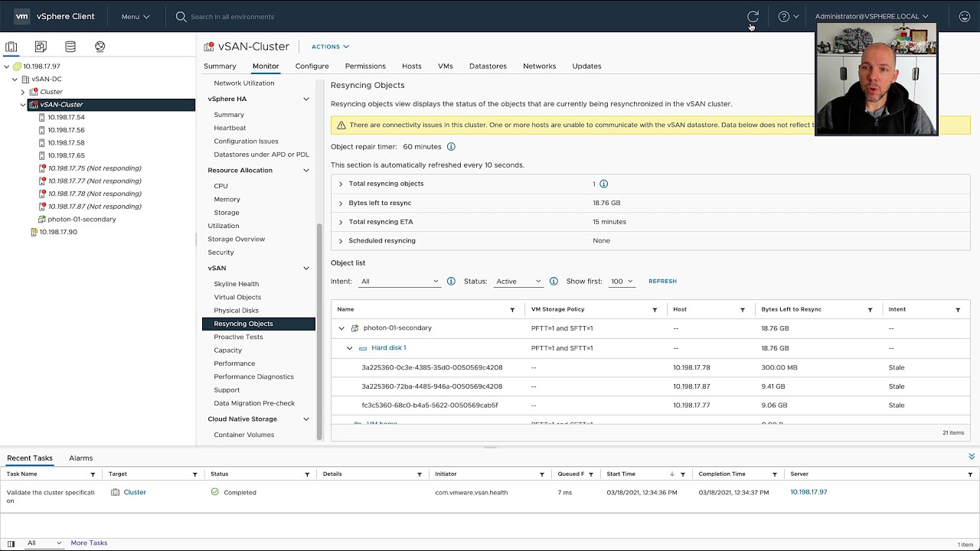Click the info icon beside Status dropdown
This screenshot has width=980, height=551.
(554, 281)
